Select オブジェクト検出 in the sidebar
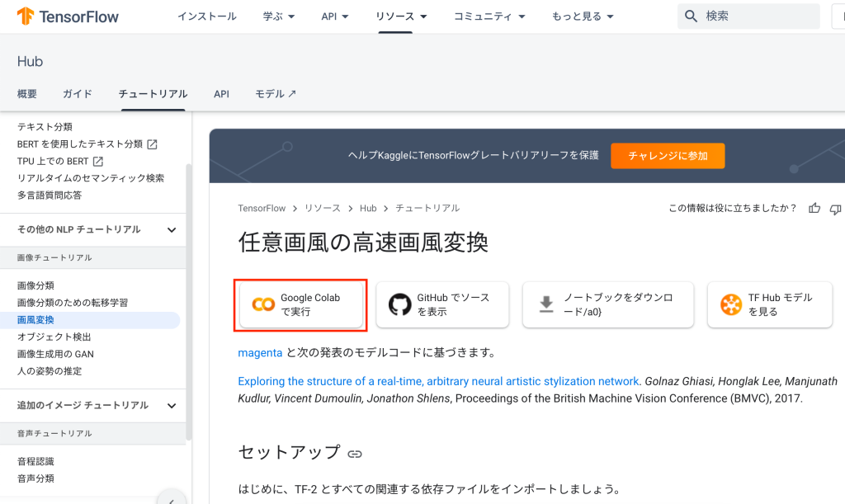Viewport: 845px width, 504px height. tap(54, 337)
